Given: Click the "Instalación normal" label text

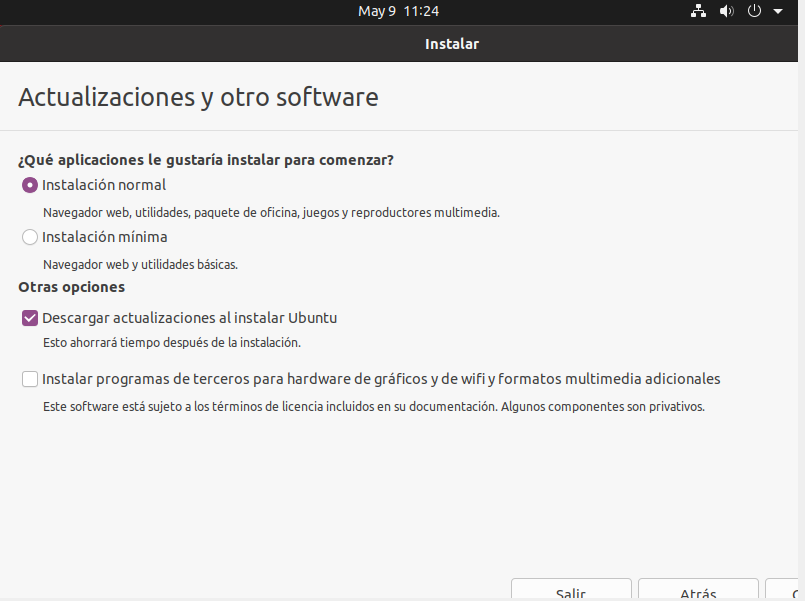Looking at the screenshot, I should pos(104,185).
